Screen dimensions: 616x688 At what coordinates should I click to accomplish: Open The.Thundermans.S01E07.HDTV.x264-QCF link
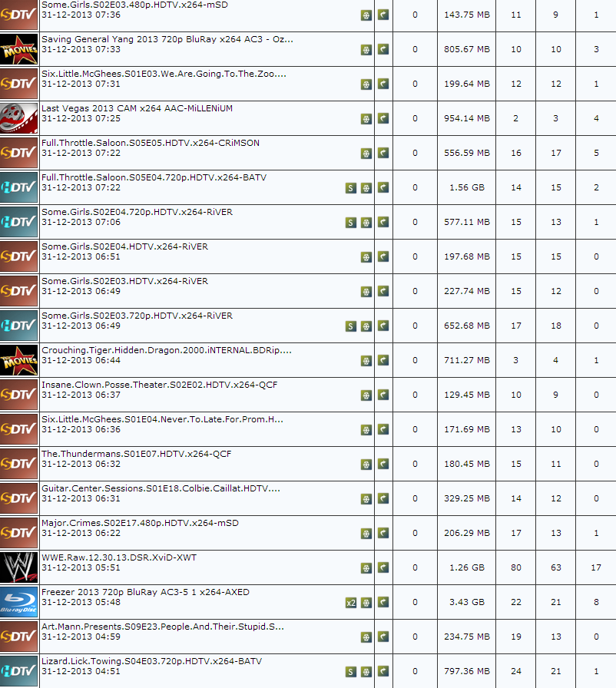[137, 454]
